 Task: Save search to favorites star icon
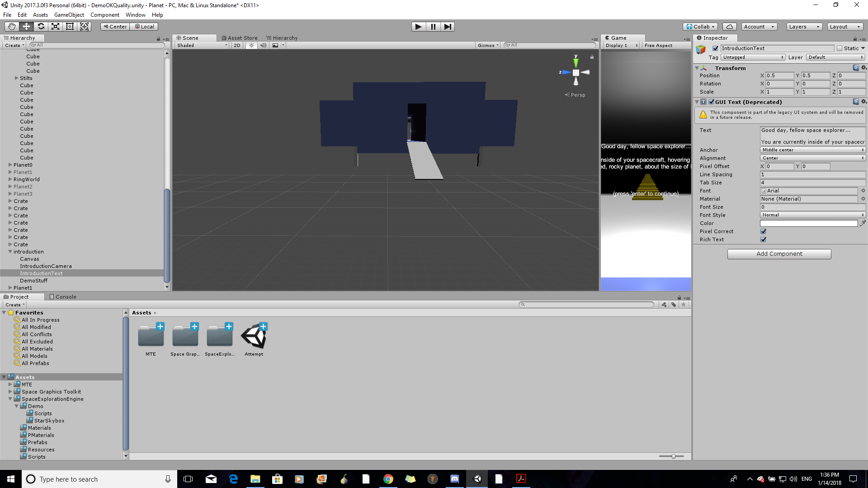684,305
